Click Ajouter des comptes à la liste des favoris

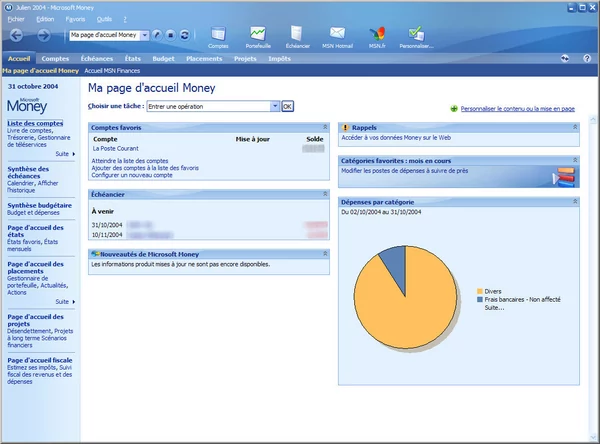click(145, 168)
